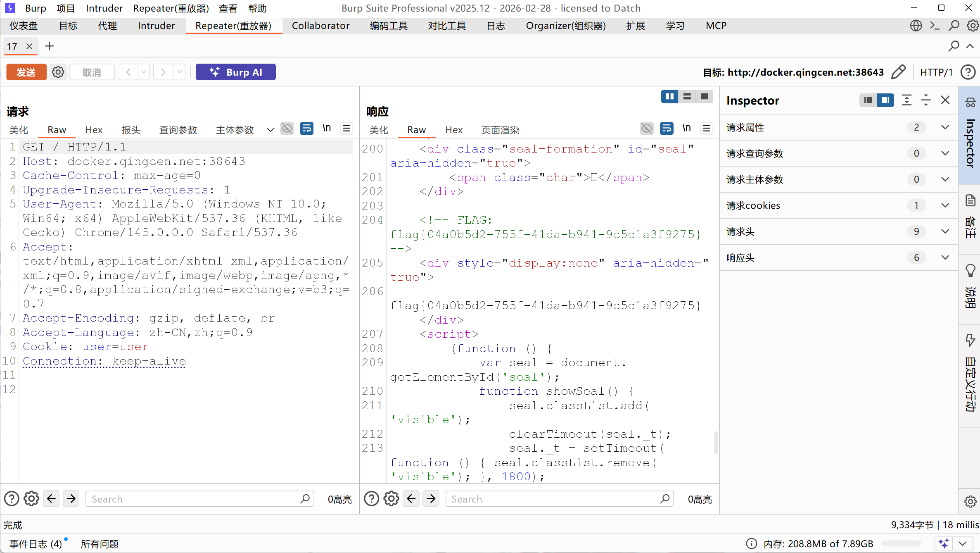Click the pencil icon to edit target
The width and height of the screenshot is (980, 553).
pyautogui.click(x=898, y=72)
